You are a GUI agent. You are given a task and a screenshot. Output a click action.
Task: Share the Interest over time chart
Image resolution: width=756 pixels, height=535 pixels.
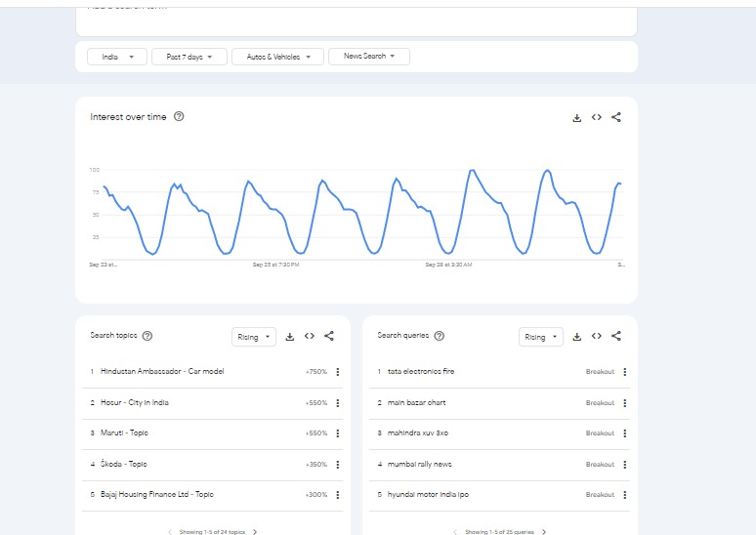(x=616, y=117)
